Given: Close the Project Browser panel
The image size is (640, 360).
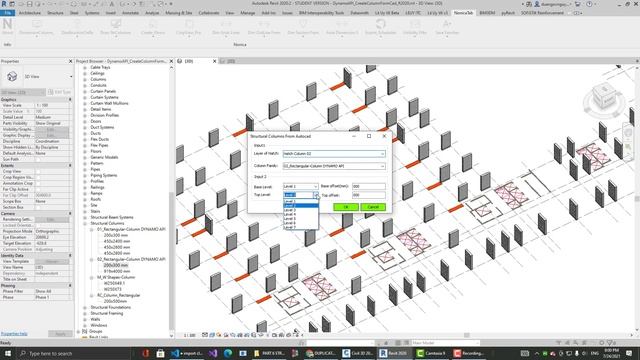Looking at the screenshot, I should [x=171, y=61].
